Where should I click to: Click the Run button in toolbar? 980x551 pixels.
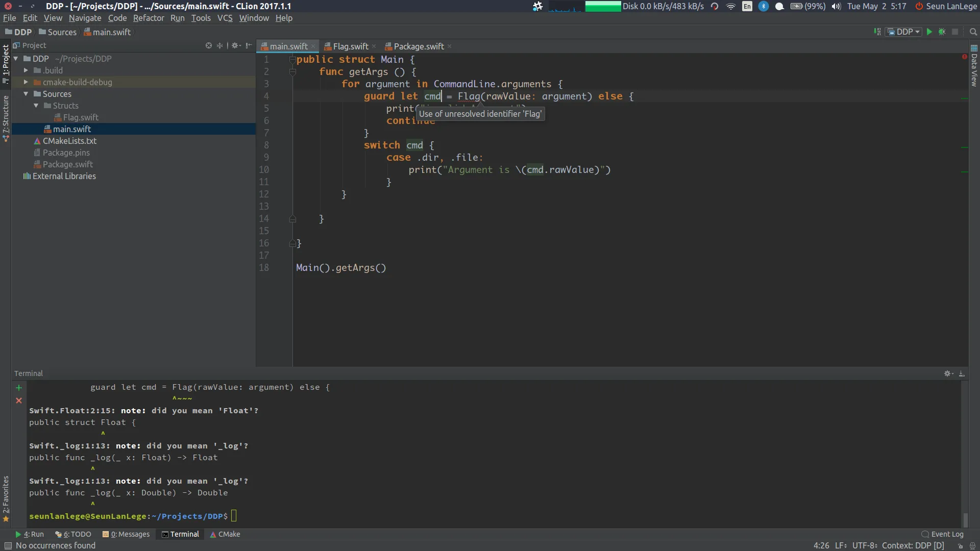929,32
